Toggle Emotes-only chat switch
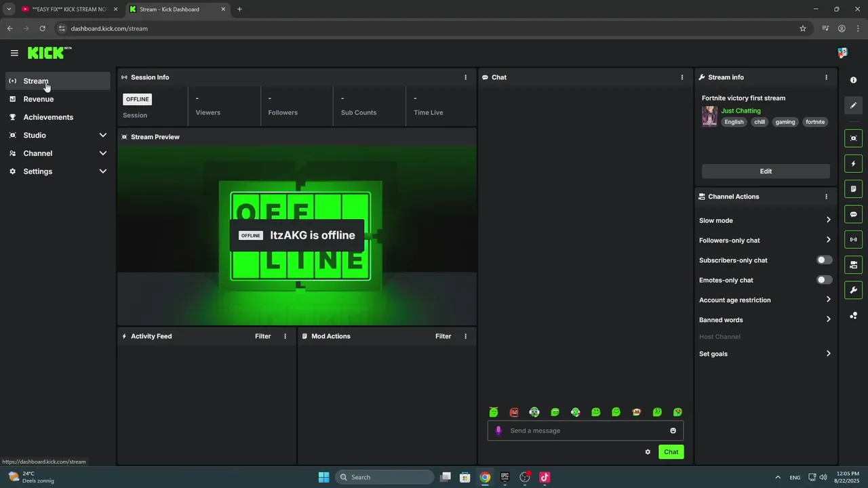The height and width of the screenshot is (488, 868). tap(824, 280)
